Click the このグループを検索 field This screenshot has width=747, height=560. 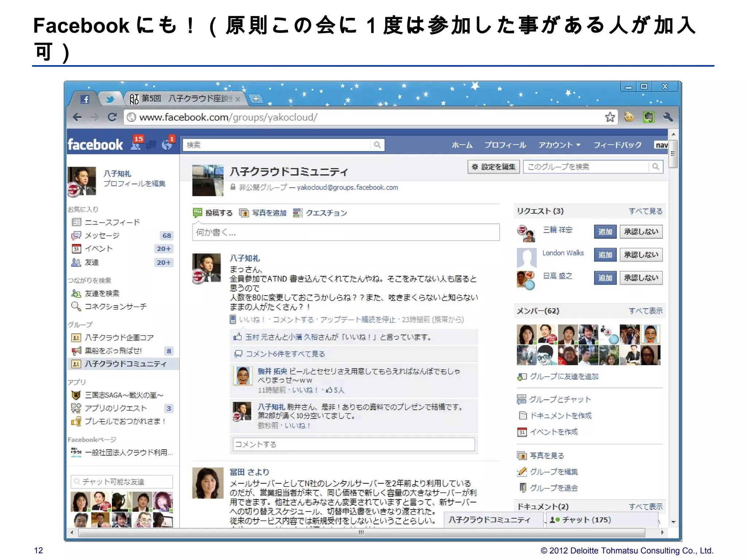pyautogui.click(x=586, y=167)
